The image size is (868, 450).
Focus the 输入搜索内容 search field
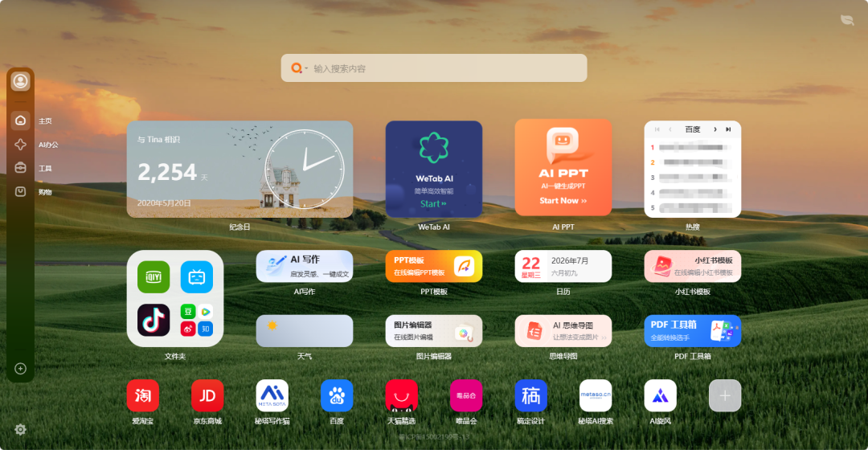click(x=434, y=68)
